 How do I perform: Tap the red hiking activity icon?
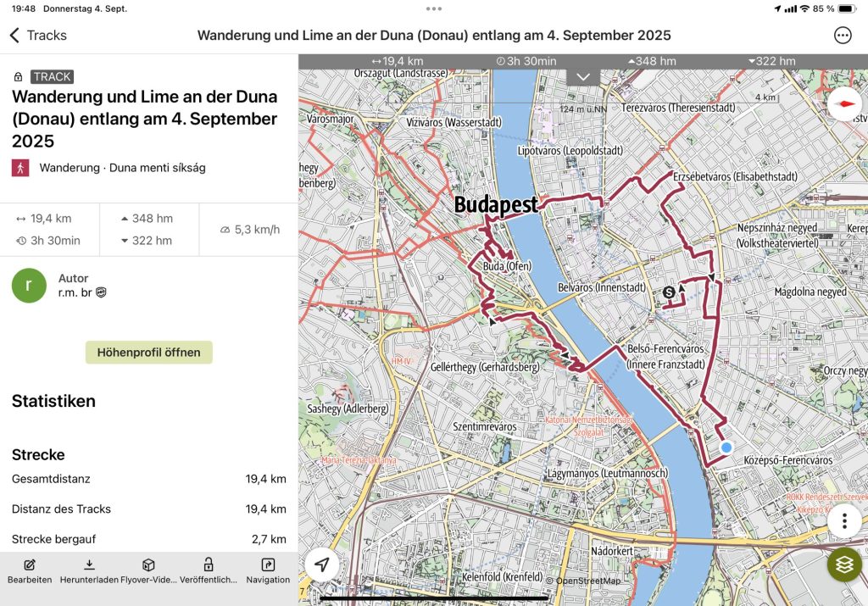point(20,168)
